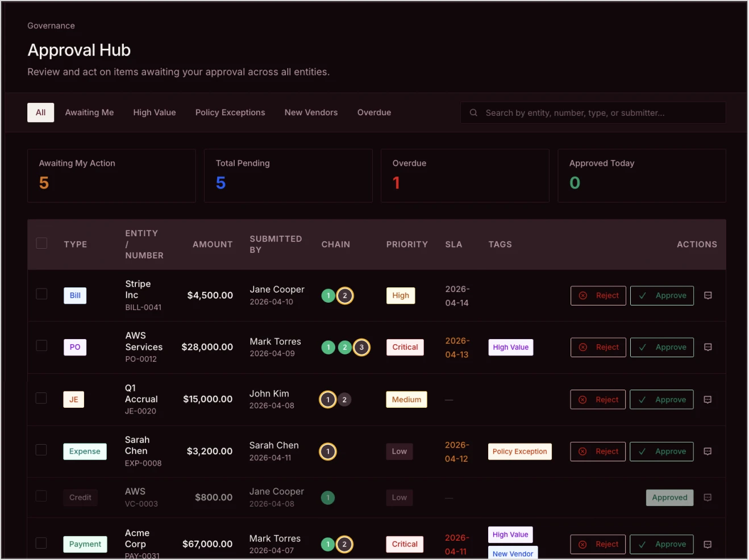
Task: Open comments icon for AWS VC-0003 row
Action: 708,498
